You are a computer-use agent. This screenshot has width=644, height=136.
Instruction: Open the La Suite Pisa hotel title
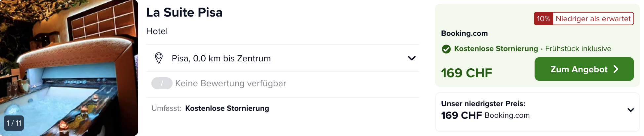184,13
